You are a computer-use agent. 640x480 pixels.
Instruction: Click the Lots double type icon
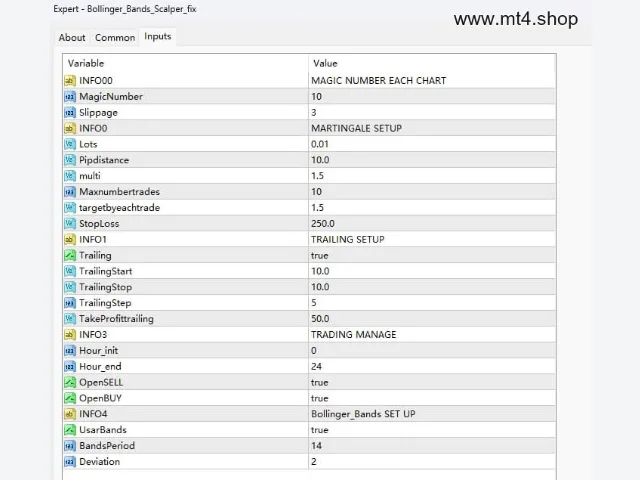tap(70, 144)
